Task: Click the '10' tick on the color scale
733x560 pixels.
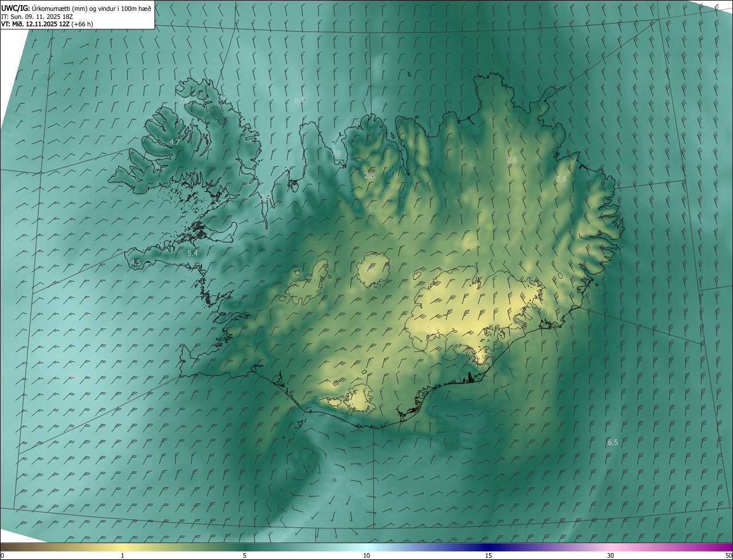Action: point(366,555)
